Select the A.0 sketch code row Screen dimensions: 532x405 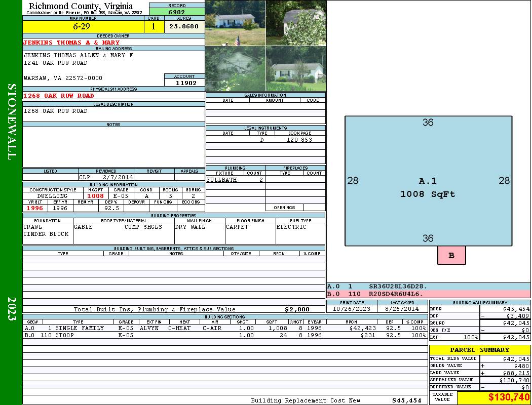[428, 287]
